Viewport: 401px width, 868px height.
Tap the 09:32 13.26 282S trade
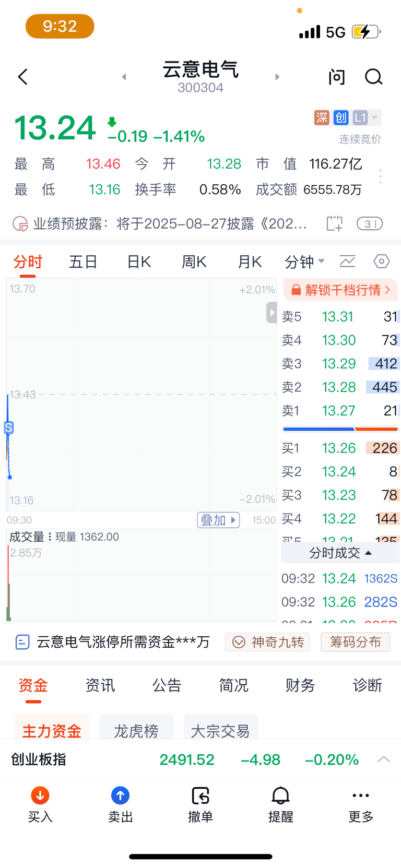point(340,602)
